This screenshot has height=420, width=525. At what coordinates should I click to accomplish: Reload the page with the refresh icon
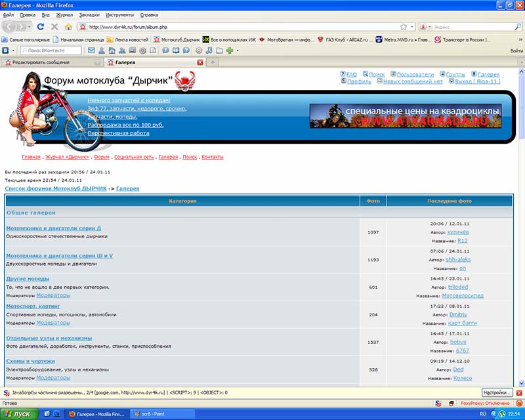41,27
